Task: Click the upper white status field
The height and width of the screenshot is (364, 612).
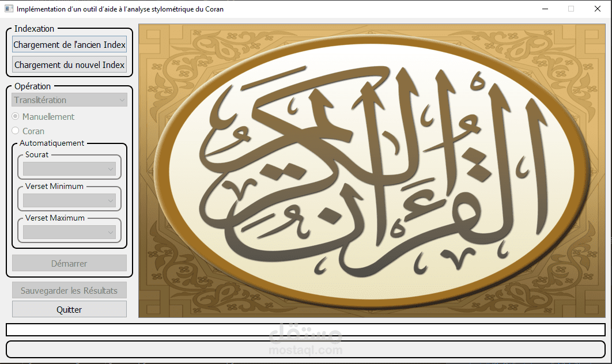Action: pos(305,329)
